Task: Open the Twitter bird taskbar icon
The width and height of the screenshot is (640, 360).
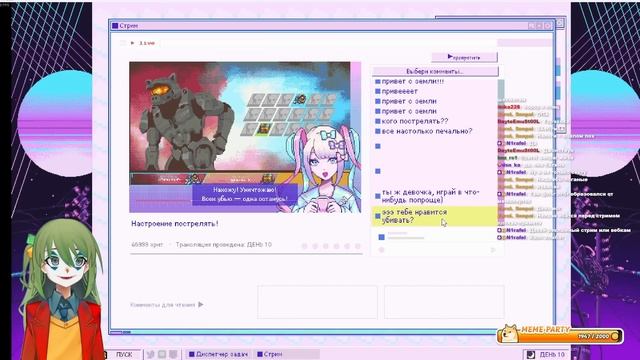Action: (x=151, y=354)
